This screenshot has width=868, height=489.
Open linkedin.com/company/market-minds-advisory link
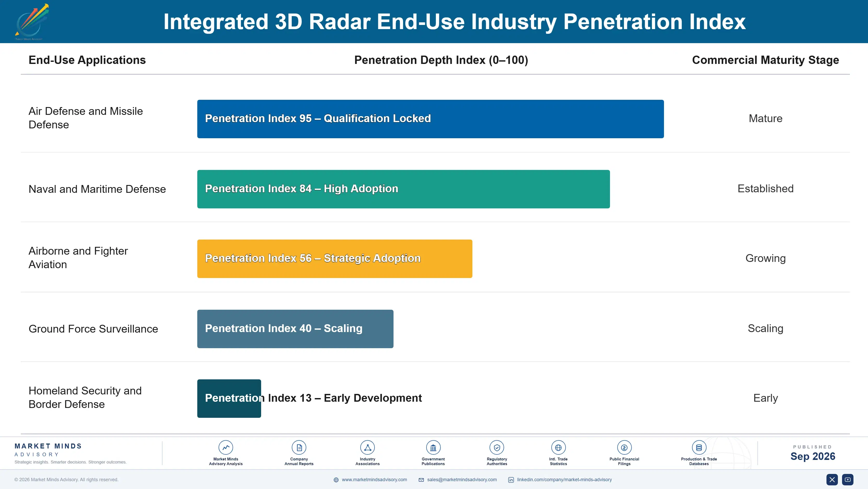(x=564, y=480)
